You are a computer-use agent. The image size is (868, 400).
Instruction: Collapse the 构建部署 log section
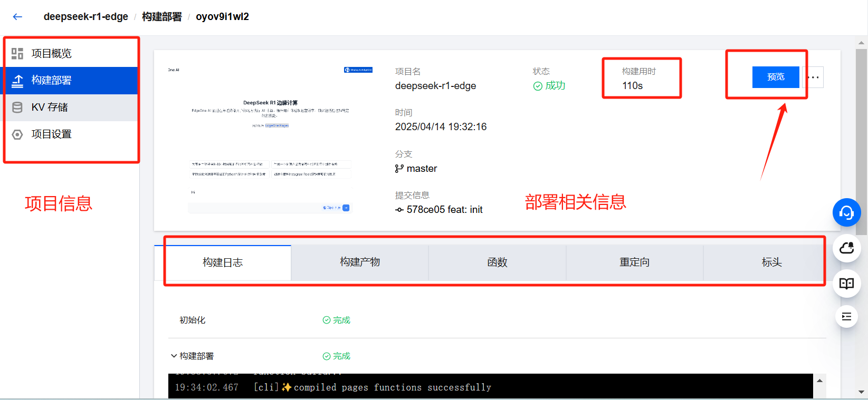point(174,356)
